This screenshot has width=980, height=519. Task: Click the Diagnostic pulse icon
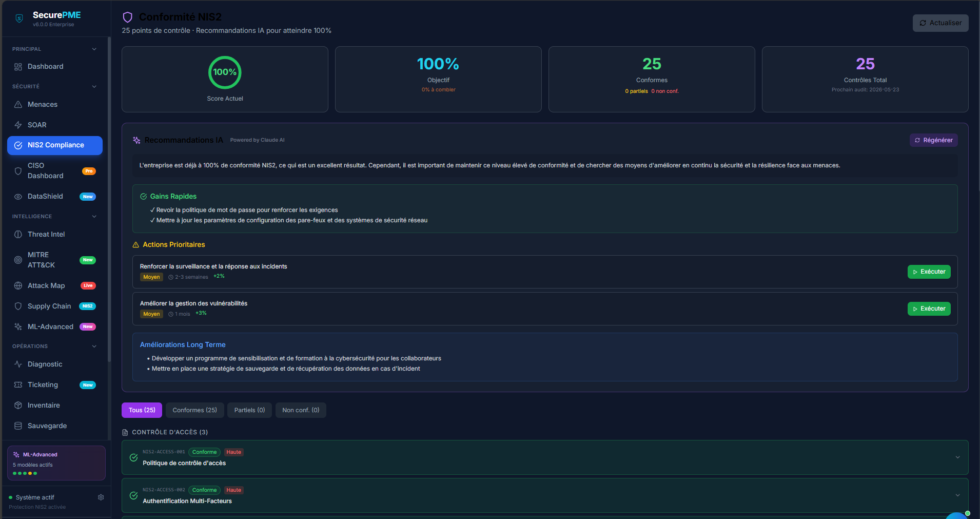pos(18,364)
